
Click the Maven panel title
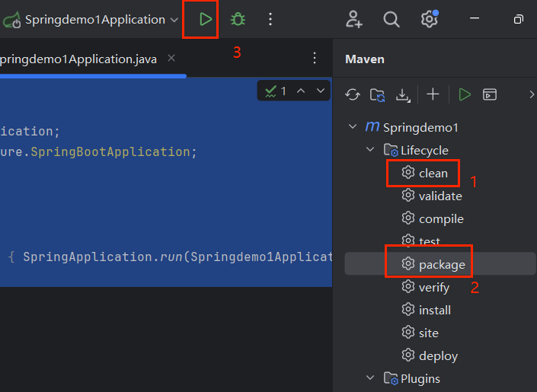[x=365, y=59]
